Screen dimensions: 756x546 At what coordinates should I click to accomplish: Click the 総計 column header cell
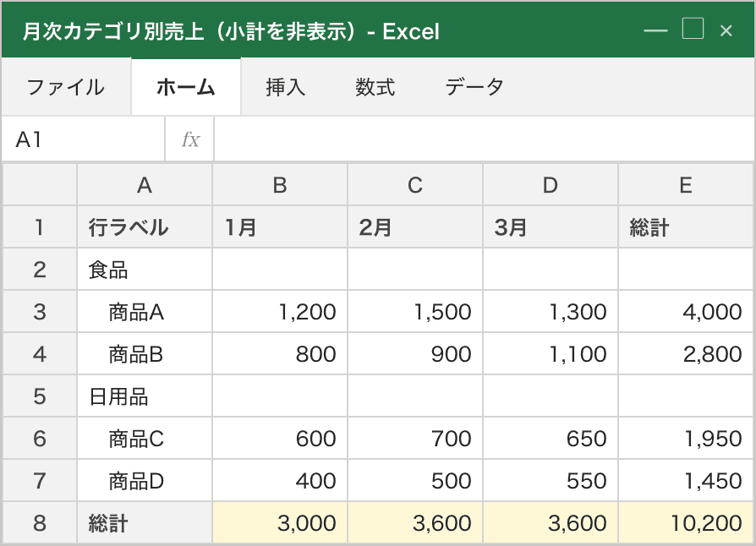[x=686, y=227]
